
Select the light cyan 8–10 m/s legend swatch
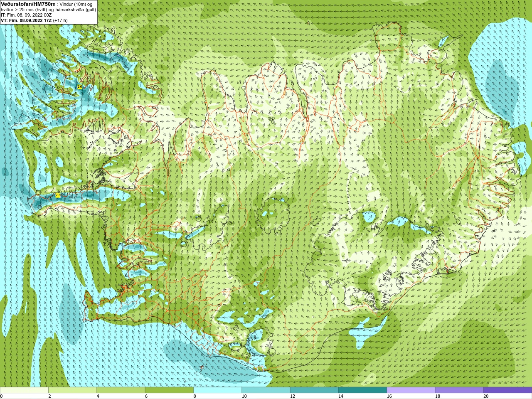tap(217, 390)
